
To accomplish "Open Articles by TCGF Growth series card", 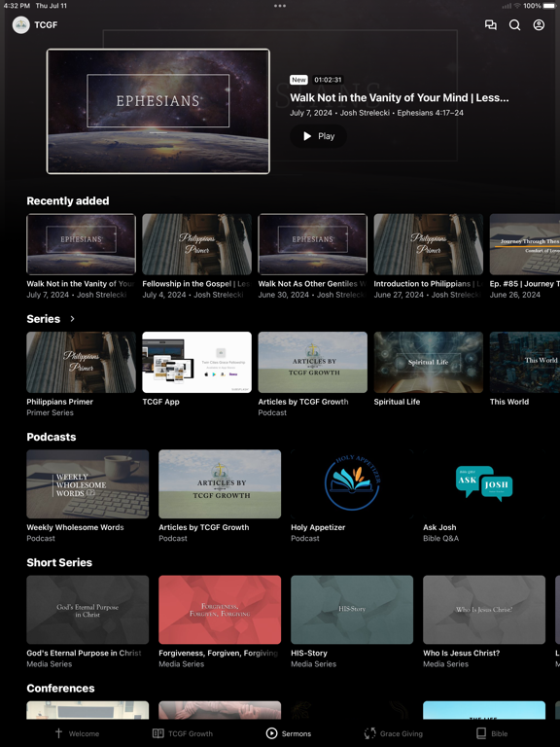I will [x=312, y=363].
